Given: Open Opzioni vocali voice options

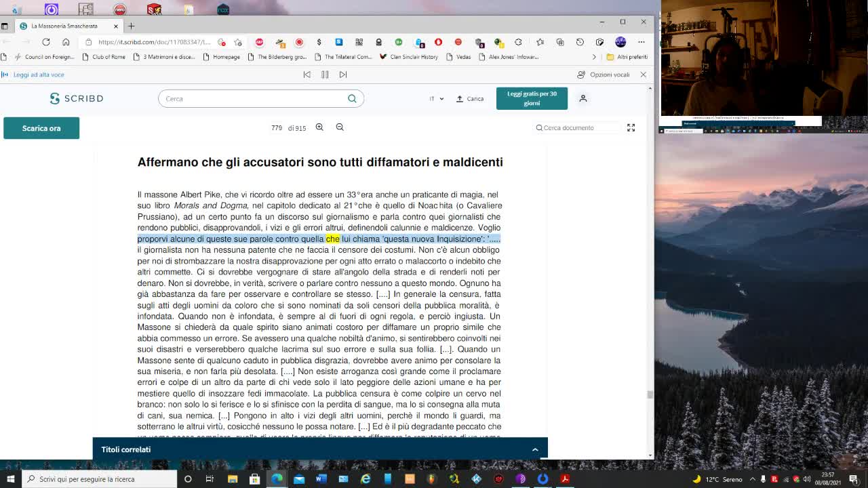Looking at the screenshot, I should click(x=604, y=75).
